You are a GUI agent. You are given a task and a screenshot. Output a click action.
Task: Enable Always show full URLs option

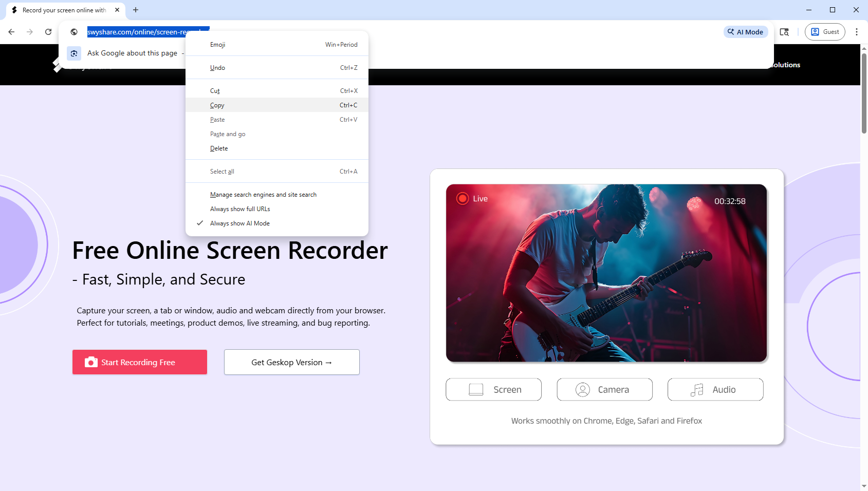pyautogui.click(x=239, y=209)
